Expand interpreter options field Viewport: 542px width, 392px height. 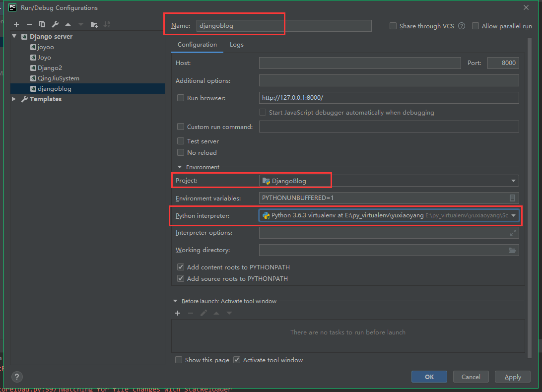pos(513,233)
